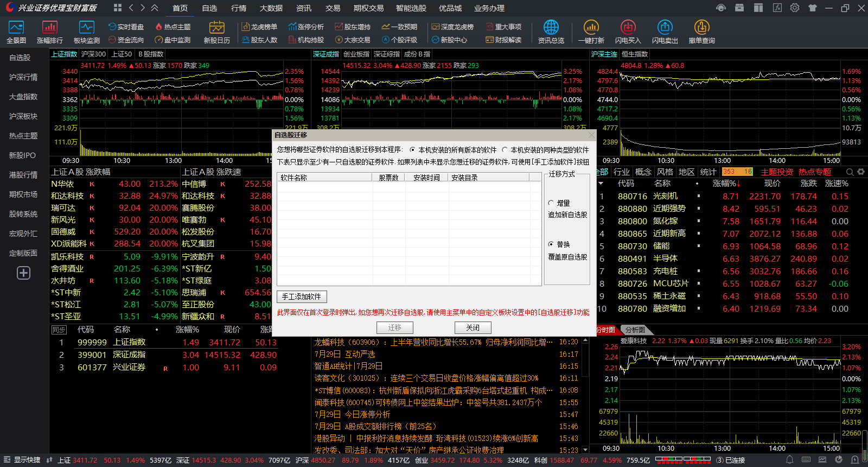Open 财报解读 toolbar item
The width and height of the screenshot is (868, 467).
503,40
